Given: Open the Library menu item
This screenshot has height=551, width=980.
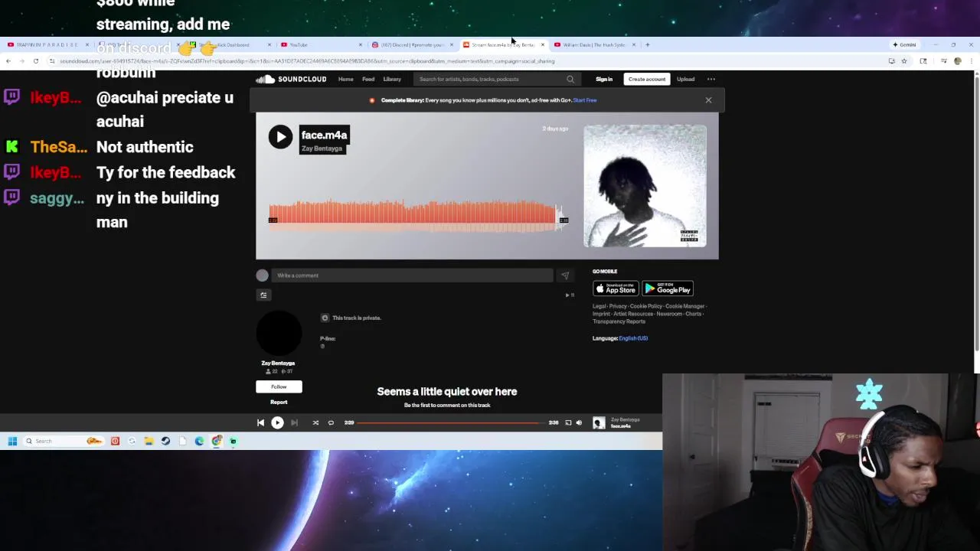Looking at the screenshot, I should click(x=392, y=79).
